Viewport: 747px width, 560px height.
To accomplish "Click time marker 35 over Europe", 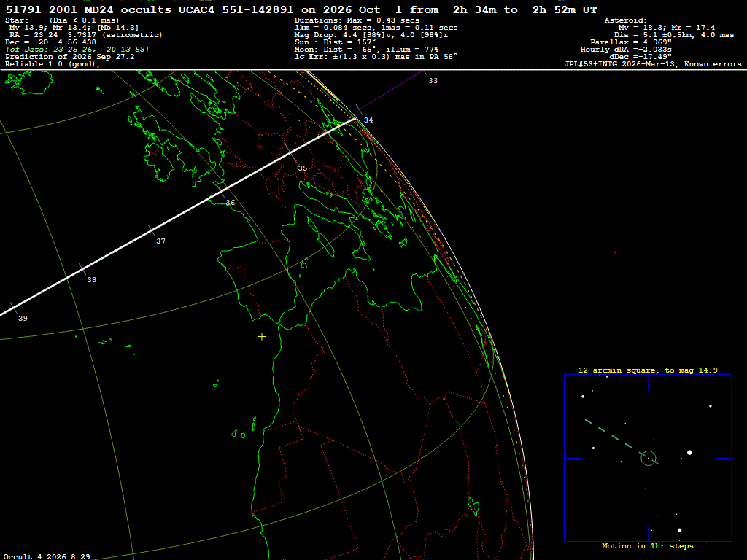I will click(303, 168).
